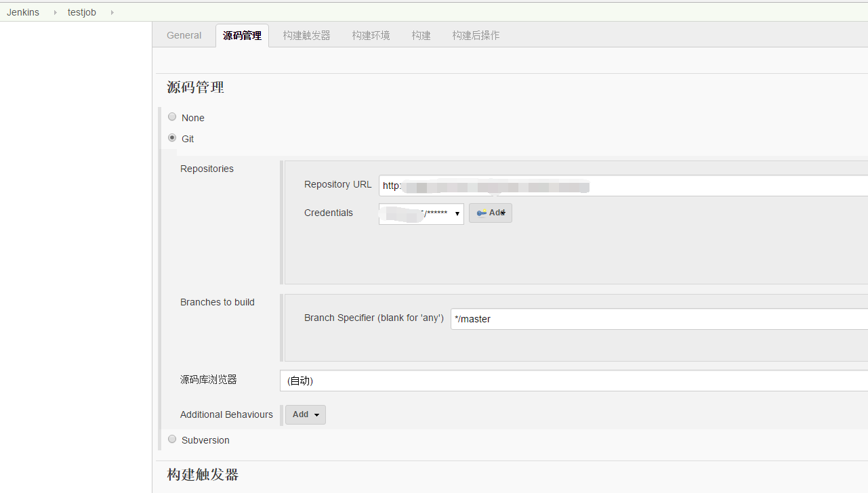Select the 构建 tab
868x493 pixels.
point(421,35)
